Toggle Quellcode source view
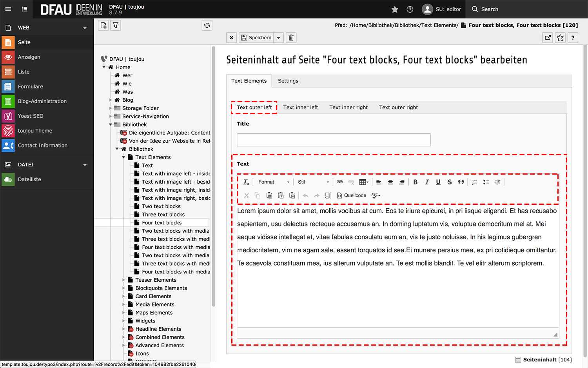The height and width of the screenshot is (368, 588). (352, 195)
